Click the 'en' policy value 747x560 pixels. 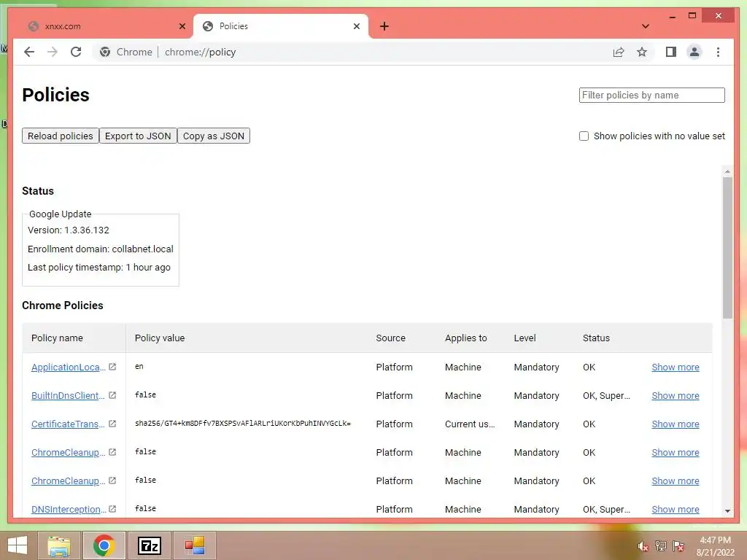pos(139,366)
